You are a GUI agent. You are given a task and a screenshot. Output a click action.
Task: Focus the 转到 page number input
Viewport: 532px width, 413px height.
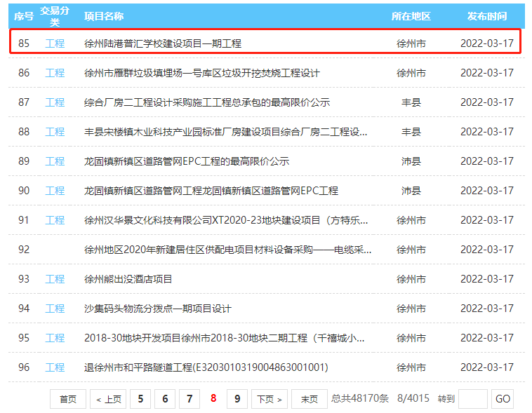tap(473, 399)
